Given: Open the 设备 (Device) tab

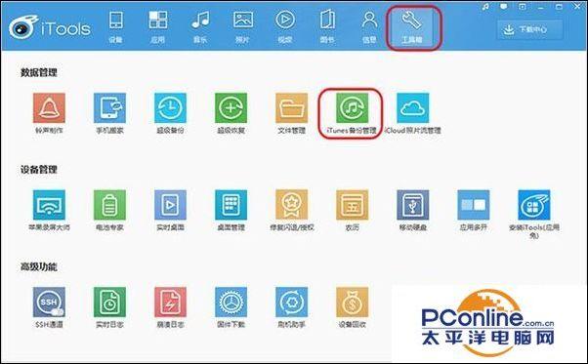Looking at the screenshot, I should 115,26.
